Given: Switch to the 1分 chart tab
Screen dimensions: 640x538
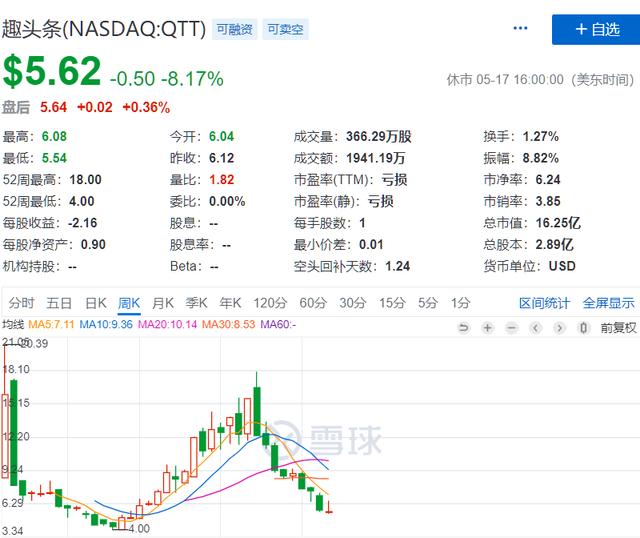Looking at the screenshot, I should point(460,303).
